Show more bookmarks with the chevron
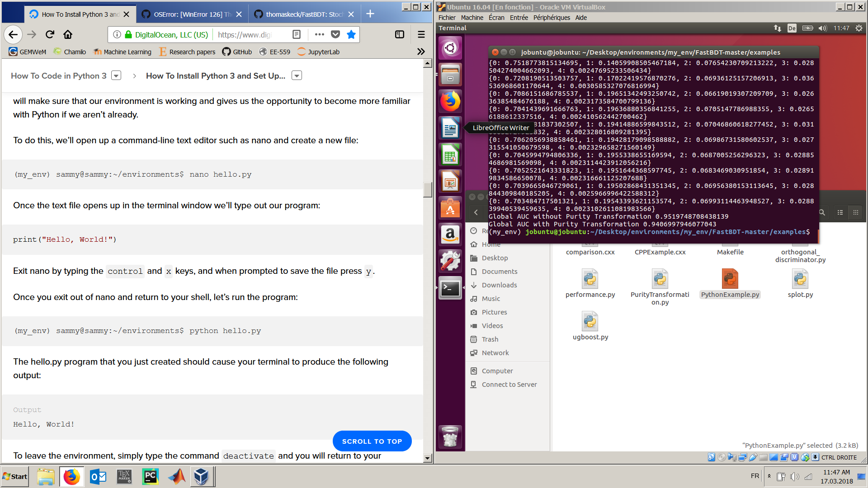Viewport: 868px width, 488px height. [x=421, y=52]
